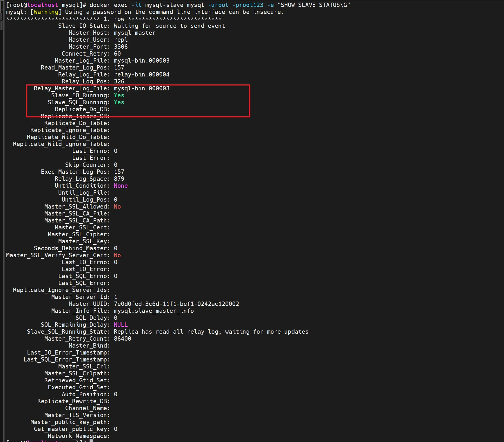Click the Replicate_Do_DB label
The image size is (504, 442).
click(82, 109)
